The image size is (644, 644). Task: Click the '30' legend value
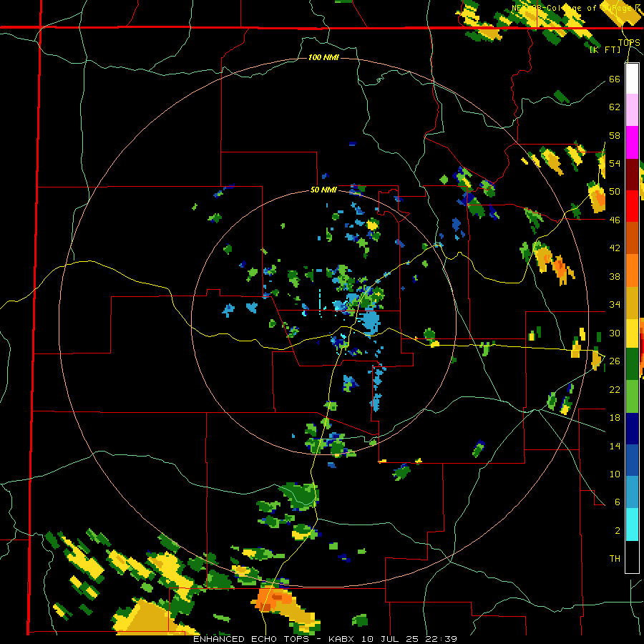point(615,333)
